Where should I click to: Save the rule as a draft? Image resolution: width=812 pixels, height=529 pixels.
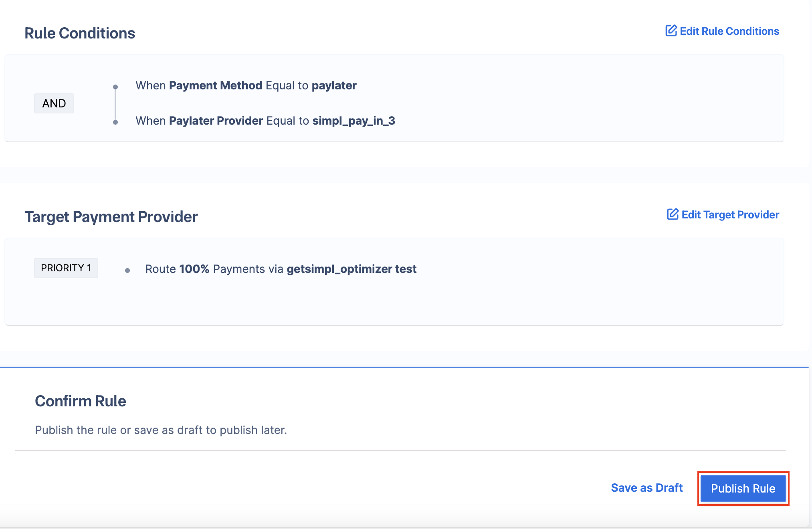point(646,488)
